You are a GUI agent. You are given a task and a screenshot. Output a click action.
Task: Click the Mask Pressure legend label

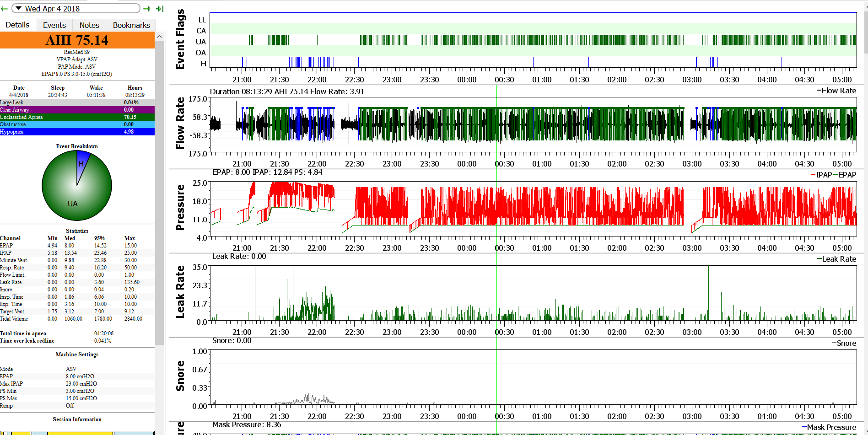(829, 427)
